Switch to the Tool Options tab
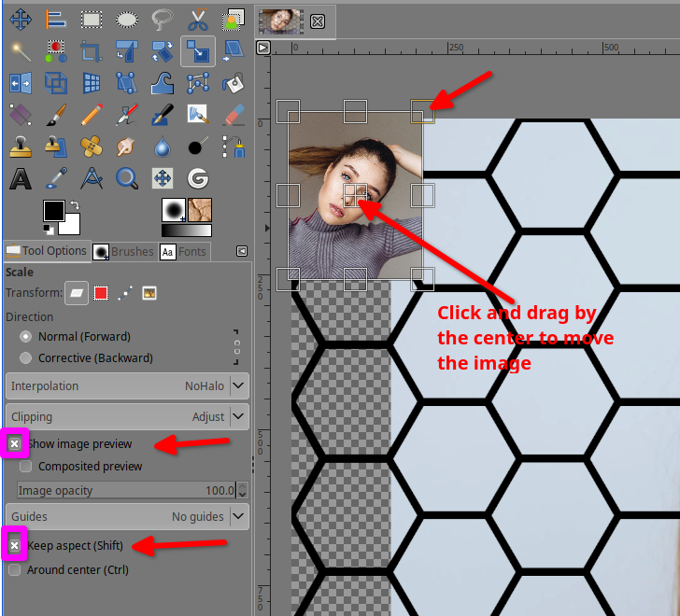680x616 pixels. [47, 251]
